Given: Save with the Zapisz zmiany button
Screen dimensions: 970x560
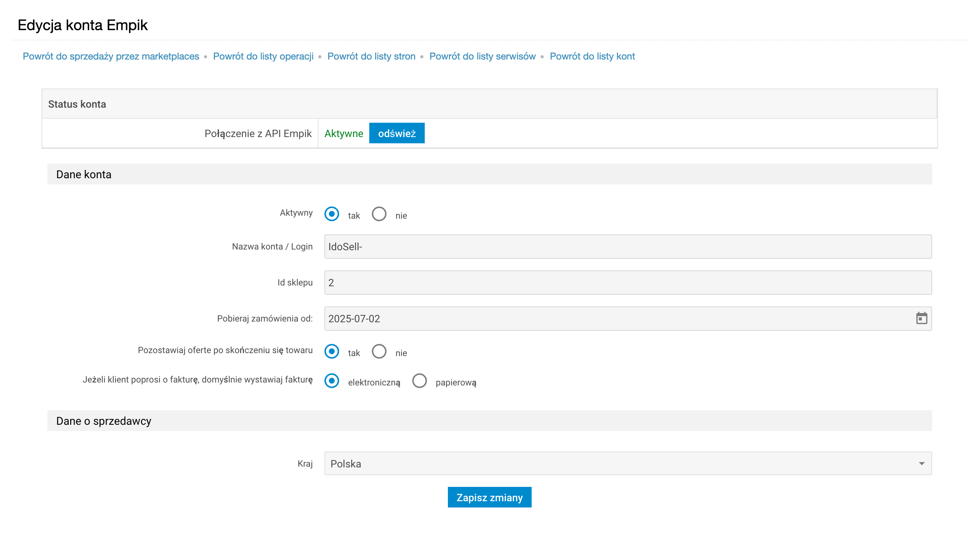Looking at the screenshot, I should click(x=489, y=497).
